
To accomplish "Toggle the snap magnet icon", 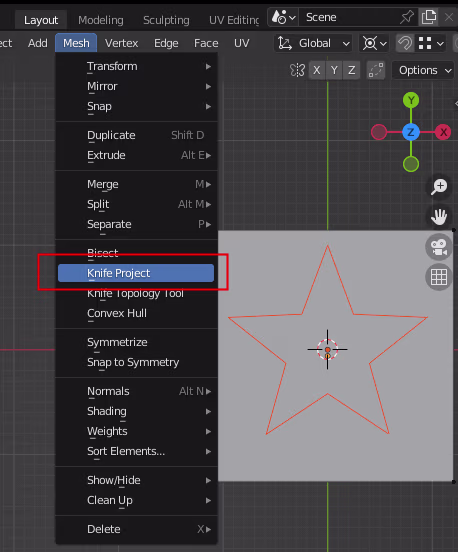I will 405,44.
